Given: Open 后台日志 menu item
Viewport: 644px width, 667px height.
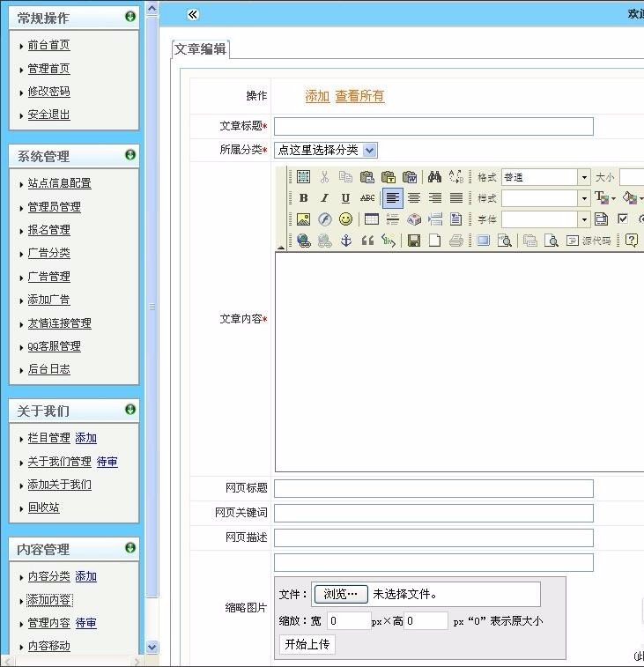Looking at the screenshot, I should 49,369.
